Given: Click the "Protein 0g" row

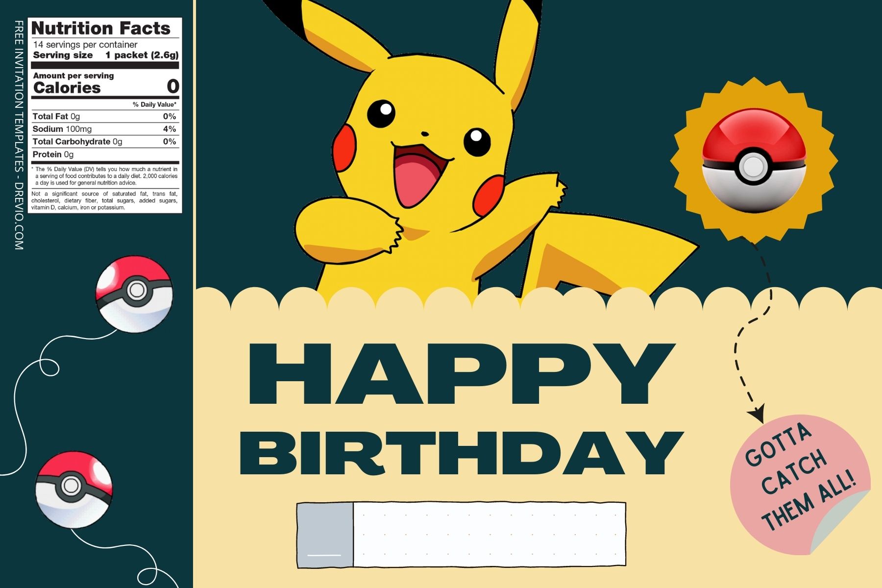Looking at the screenshot, I should pyautogui.click(x=105, y=154).
